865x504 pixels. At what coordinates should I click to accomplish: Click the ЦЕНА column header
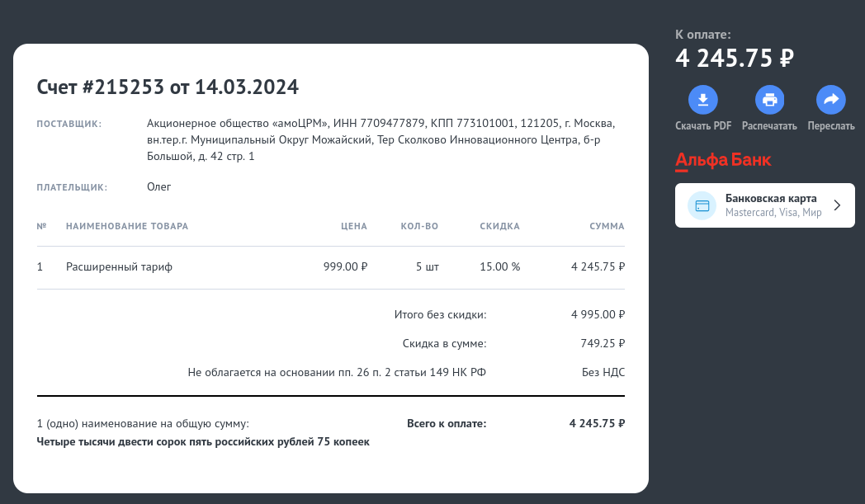[354, 226]
